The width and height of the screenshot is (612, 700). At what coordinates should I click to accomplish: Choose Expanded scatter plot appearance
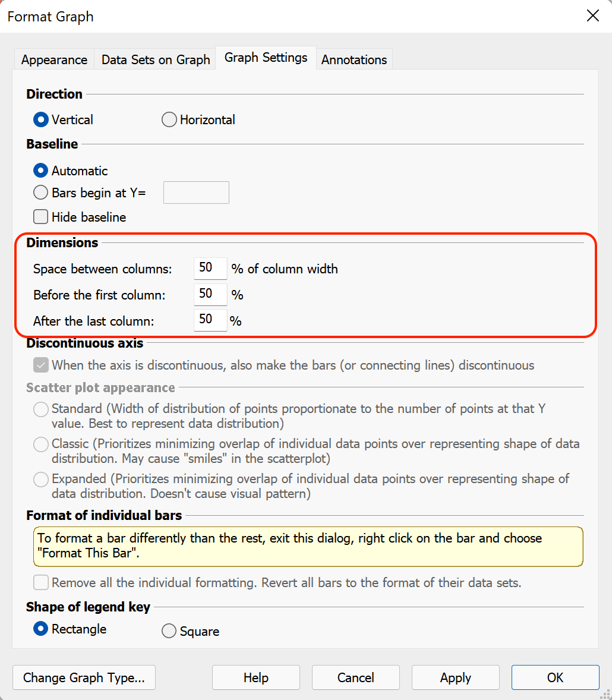click(x=40, y=479)
